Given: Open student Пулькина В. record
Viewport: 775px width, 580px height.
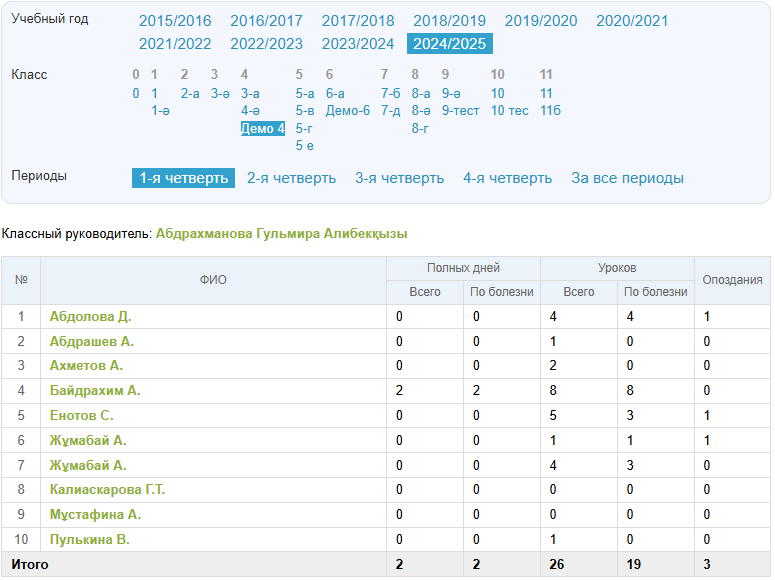Looking at the screenshot, I should 90,540.
